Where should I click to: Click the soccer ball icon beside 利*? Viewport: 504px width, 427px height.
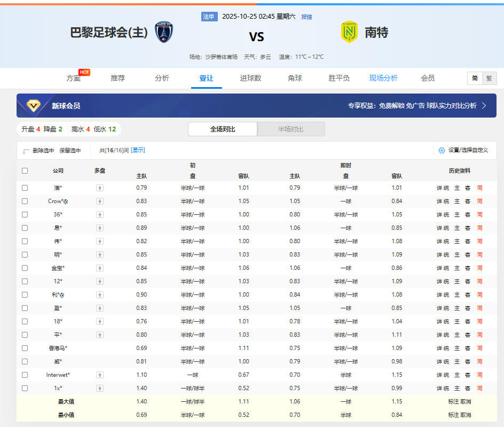click(x=62, y=295)
